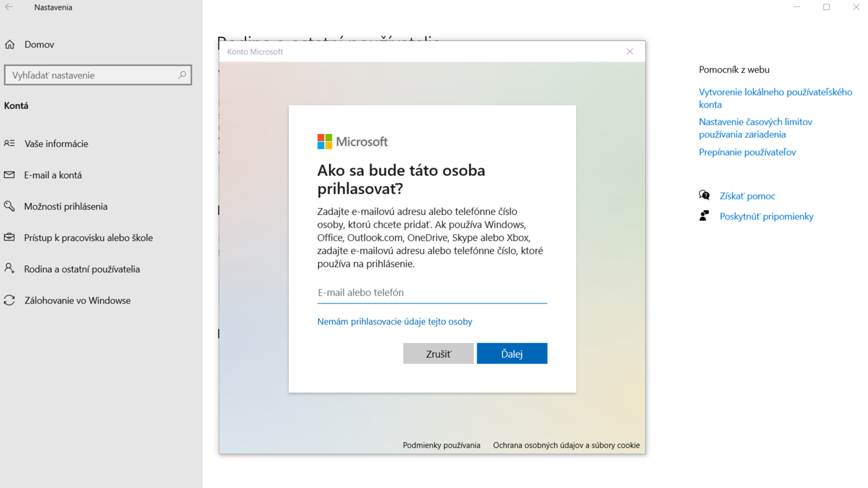Open Zálohovanie vo Windowse page
Screen dimensions: 868x488
pyautogui.click(x=77, y=300)
